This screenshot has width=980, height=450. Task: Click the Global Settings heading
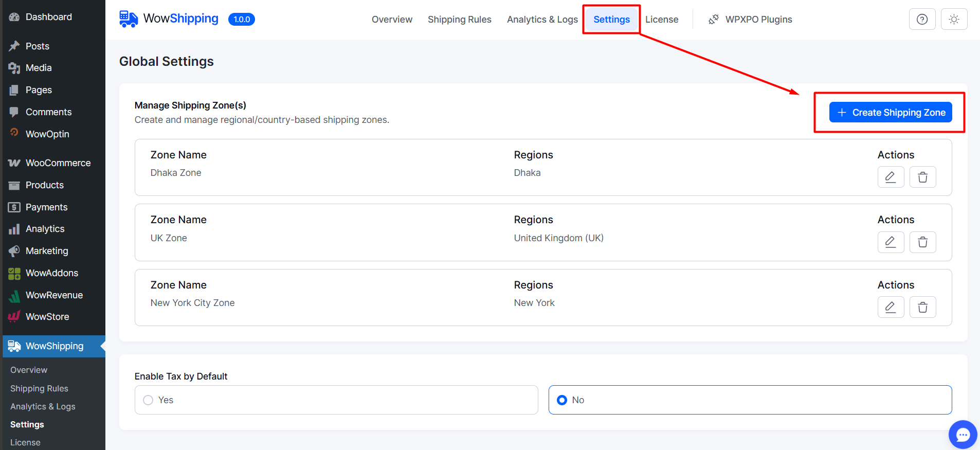tap(167, 61)
